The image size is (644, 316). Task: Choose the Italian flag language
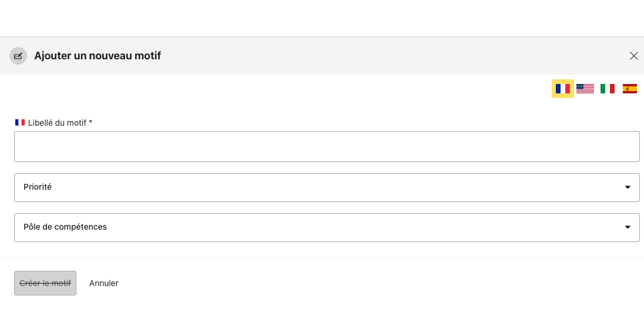pyautogui.click(x=607, y=89)
